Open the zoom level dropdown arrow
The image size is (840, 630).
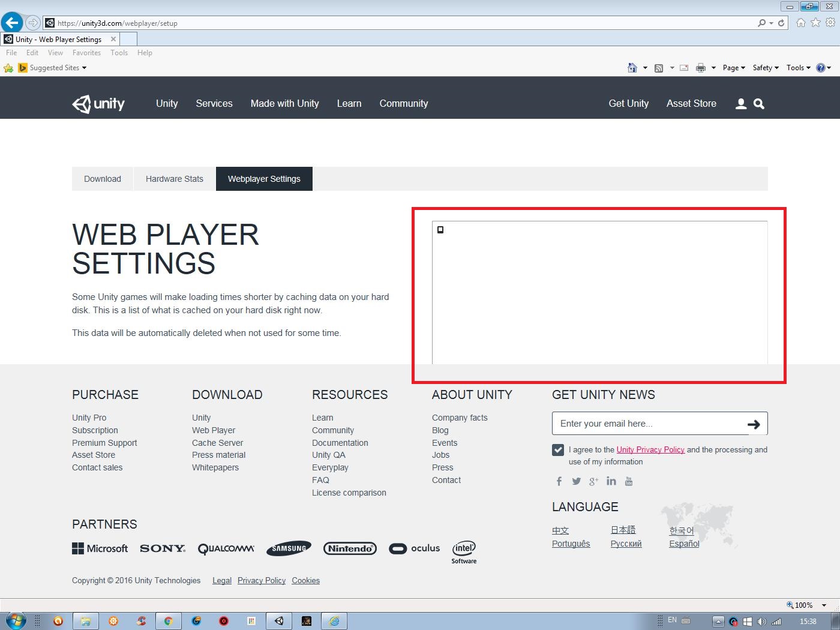[x=824, y=605]
